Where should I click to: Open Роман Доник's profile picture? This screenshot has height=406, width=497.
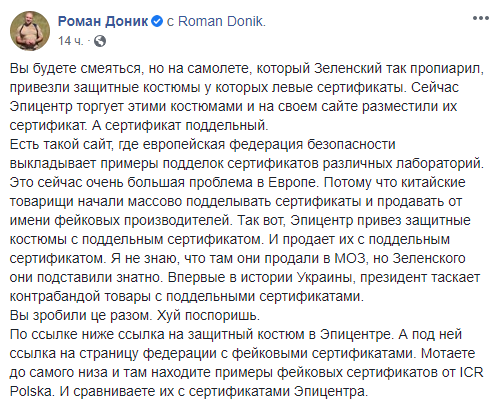pos(30,30)
